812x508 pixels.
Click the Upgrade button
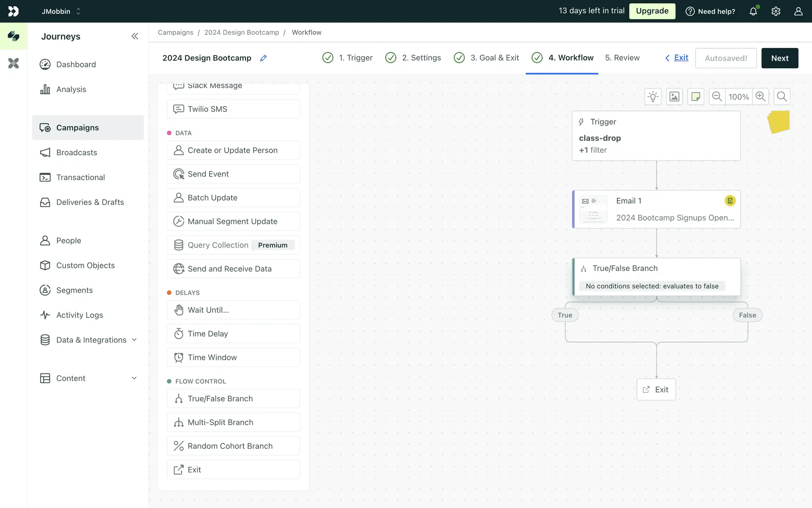click(x=652, y=11)
